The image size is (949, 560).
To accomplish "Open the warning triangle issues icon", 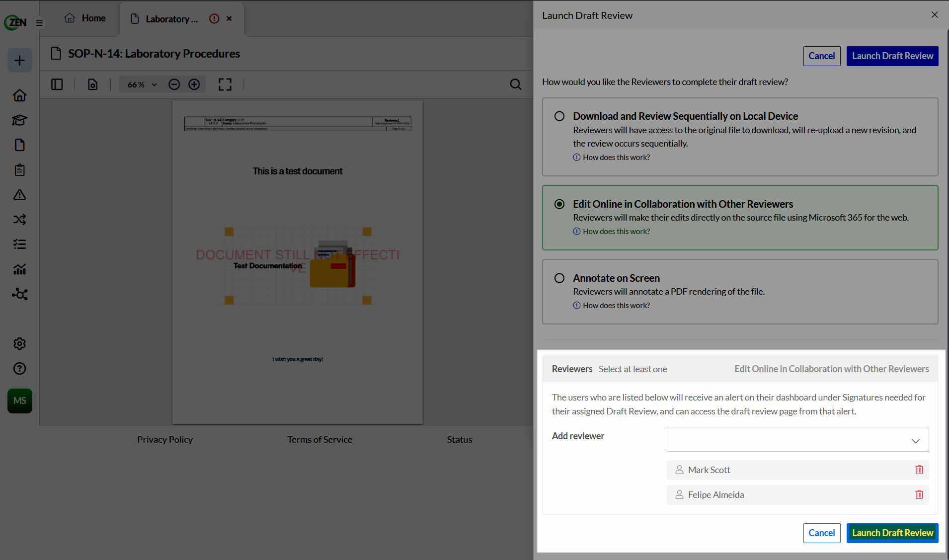I will (x=20, y=195).
